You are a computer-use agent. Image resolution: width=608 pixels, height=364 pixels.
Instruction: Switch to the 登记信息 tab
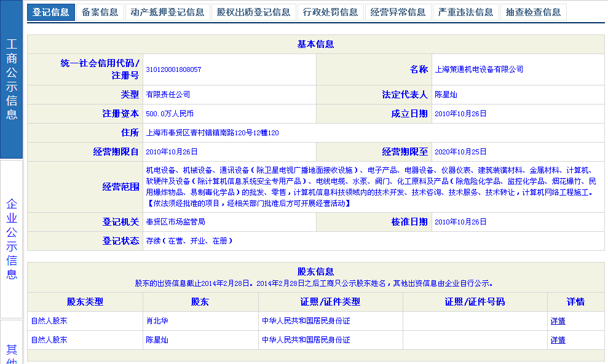51,12
